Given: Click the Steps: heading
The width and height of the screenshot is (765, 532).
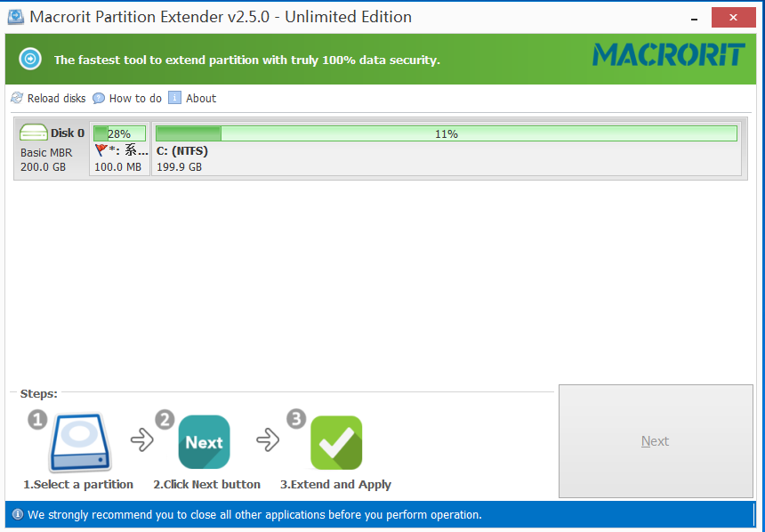Looking at the screenshot, I should point(38,393).
